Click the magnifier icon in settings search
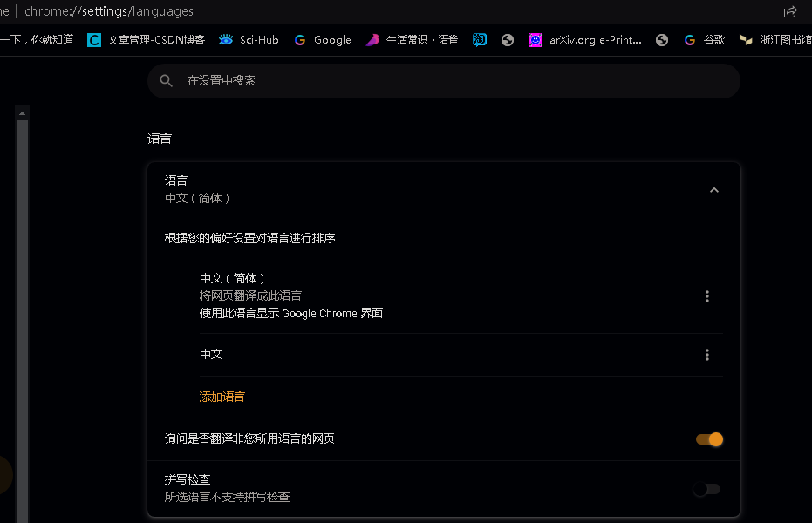 pyautogui.click(x=166, y=80)
